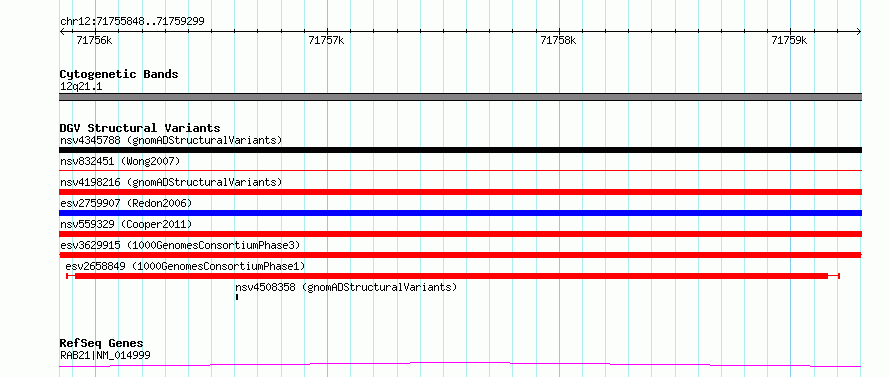Select the small nsv4508358 variant mark
The image size is (890, 377).
click(237, 296)
